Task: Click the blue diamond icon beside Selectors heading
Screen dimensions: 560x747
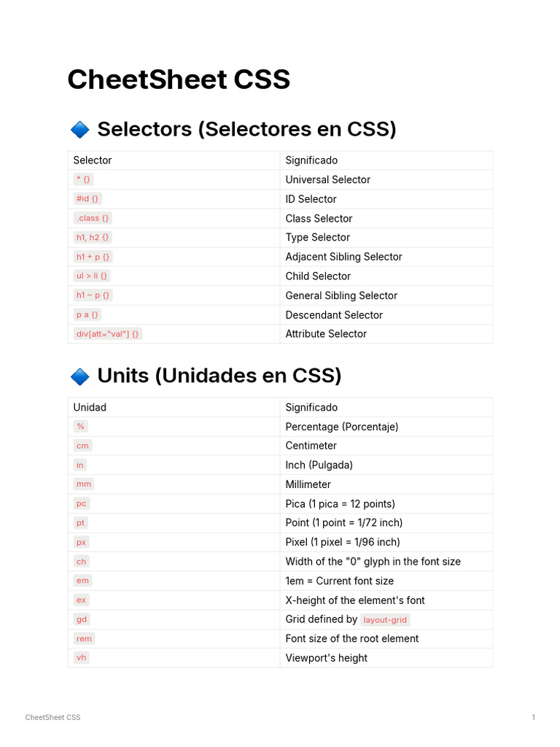Action: click(x=79, y=130)
